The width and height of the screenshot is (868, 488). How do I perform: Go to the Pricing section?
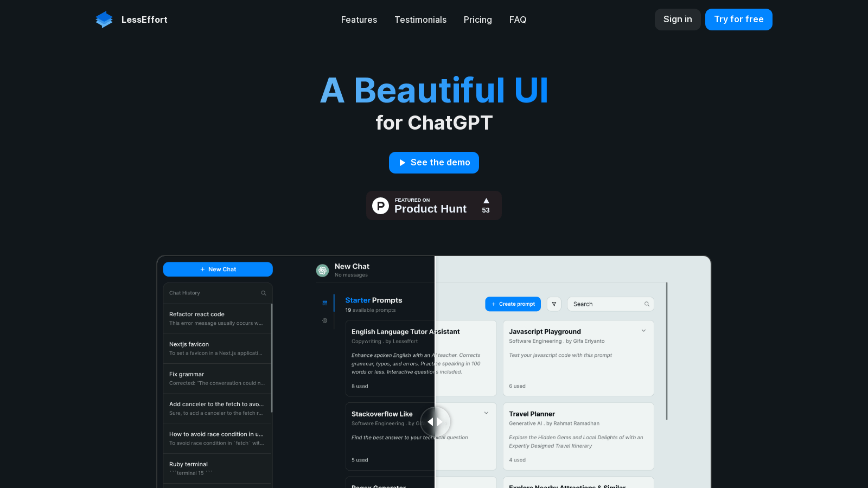coord(478,20)
